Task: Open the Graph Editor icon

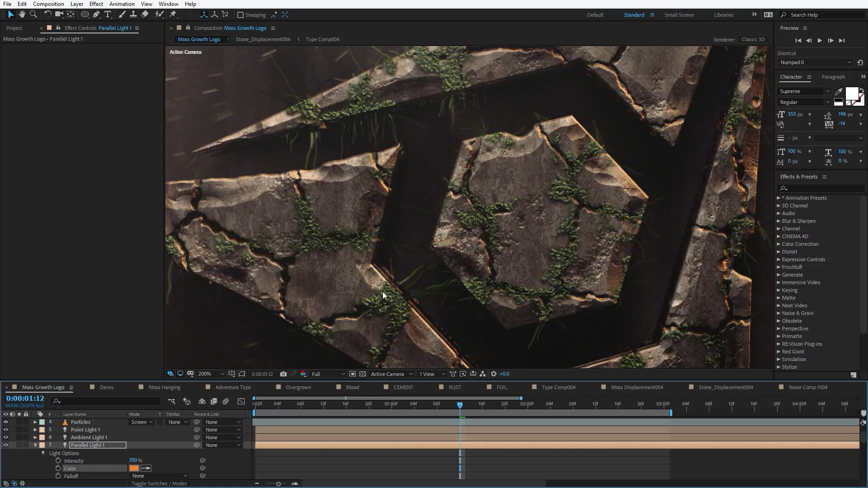Action: (x=241, y=401)
